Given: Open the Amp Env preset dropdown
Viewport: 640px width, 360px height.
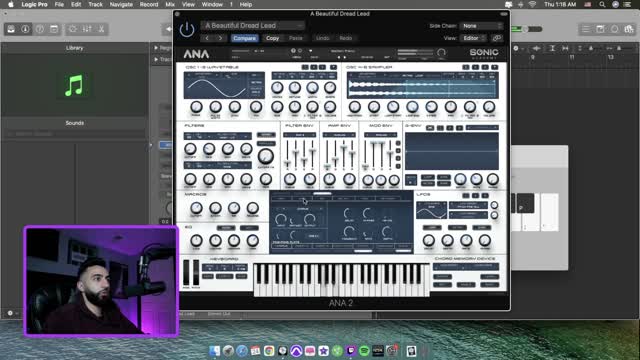Looking at the screenshot, I should (339, 135).
